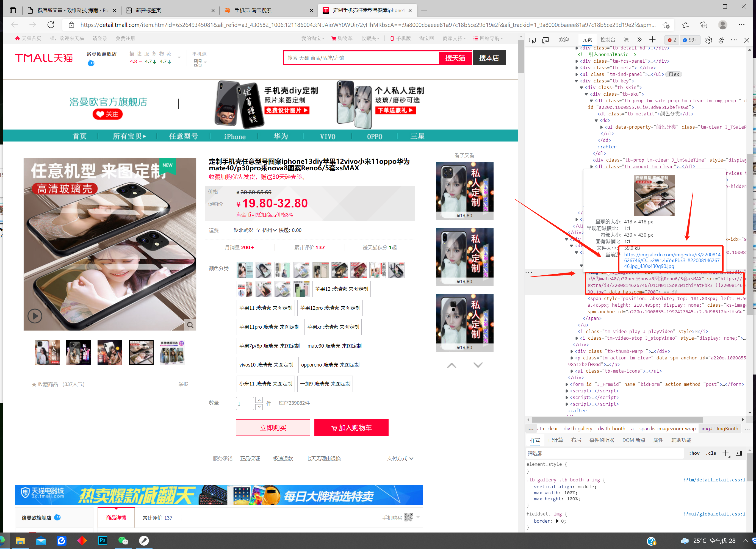
Task: Open WeChat from the taskbar
Action: point(123,541)
